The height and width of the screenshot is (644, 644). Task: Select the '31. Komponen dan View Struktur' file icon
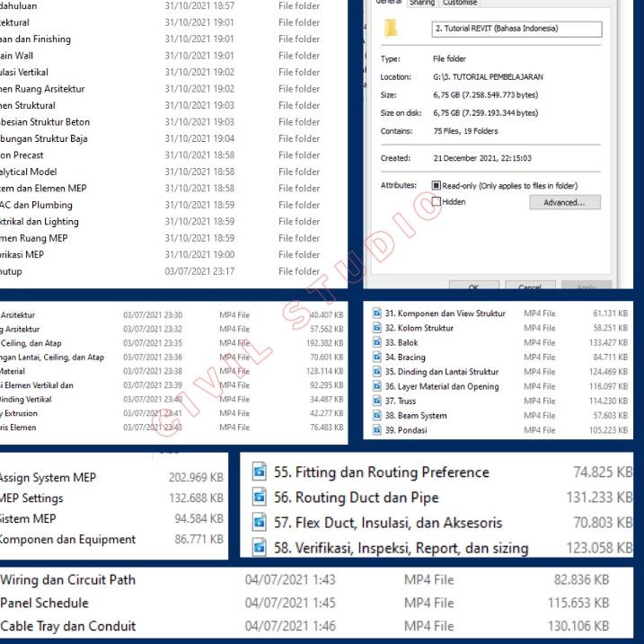coord(377,313)
